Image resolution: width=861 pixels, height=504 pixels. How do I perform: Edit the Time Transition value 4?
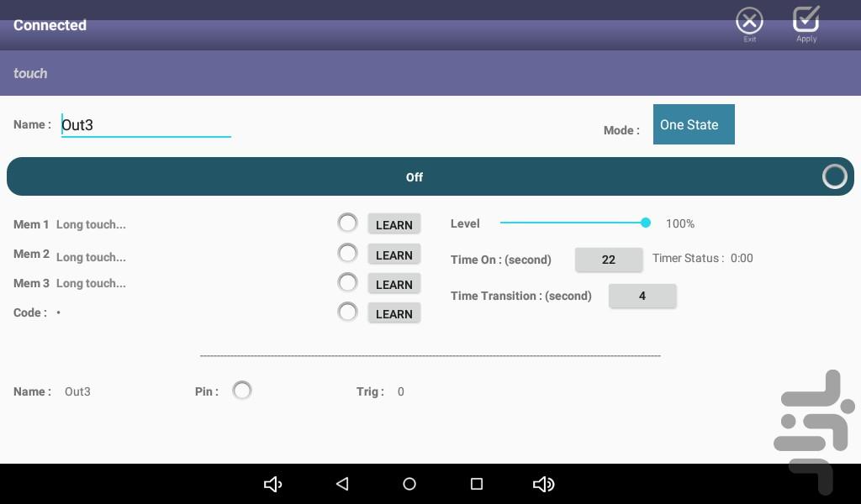tap(642, 296)
